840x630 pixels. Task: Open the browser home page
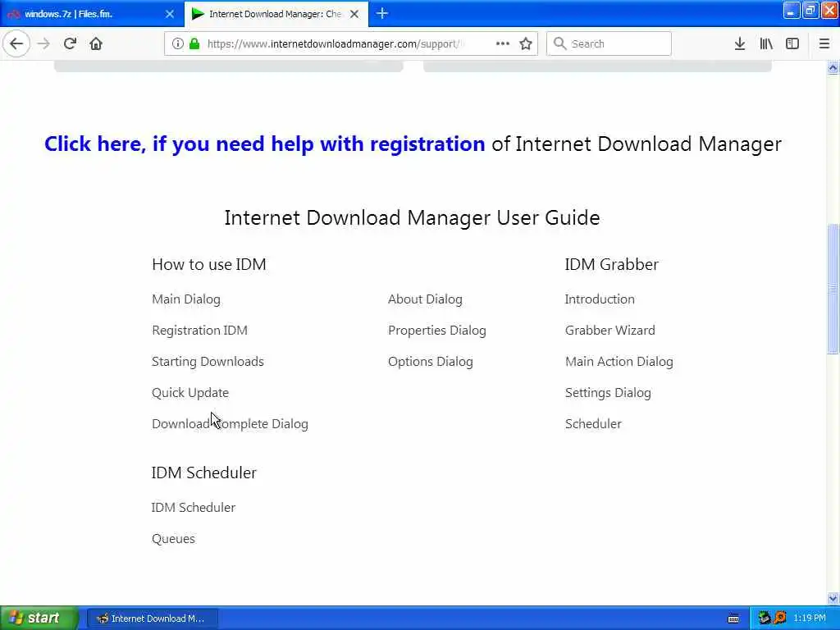[x=96, y=43]
